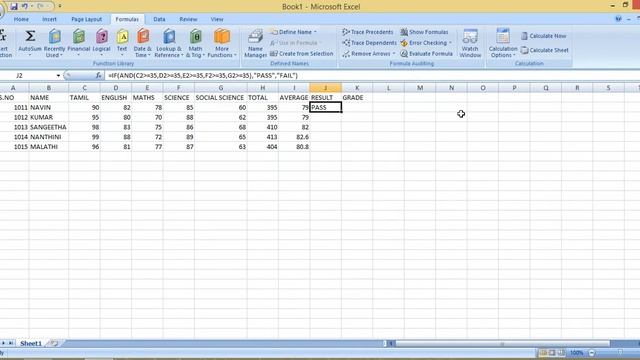Open Math & Trig functions
640x360 pixels.
point(196,42)
